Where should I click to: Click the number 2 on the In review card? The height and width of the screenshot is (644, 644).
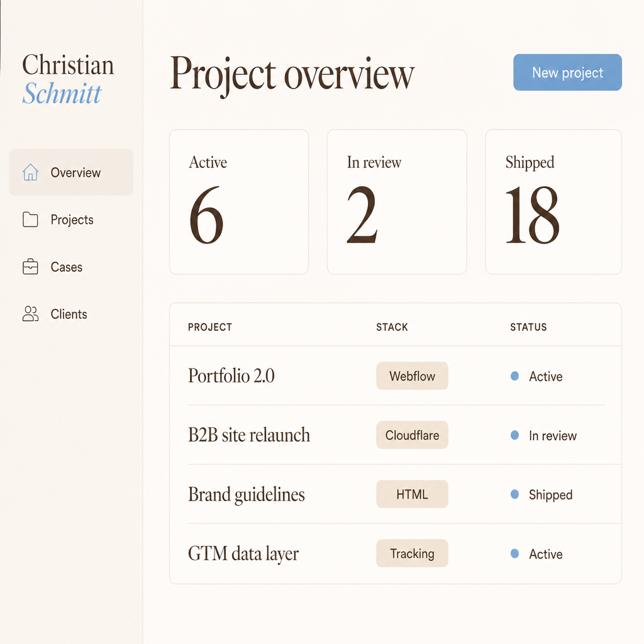(362, 214)
